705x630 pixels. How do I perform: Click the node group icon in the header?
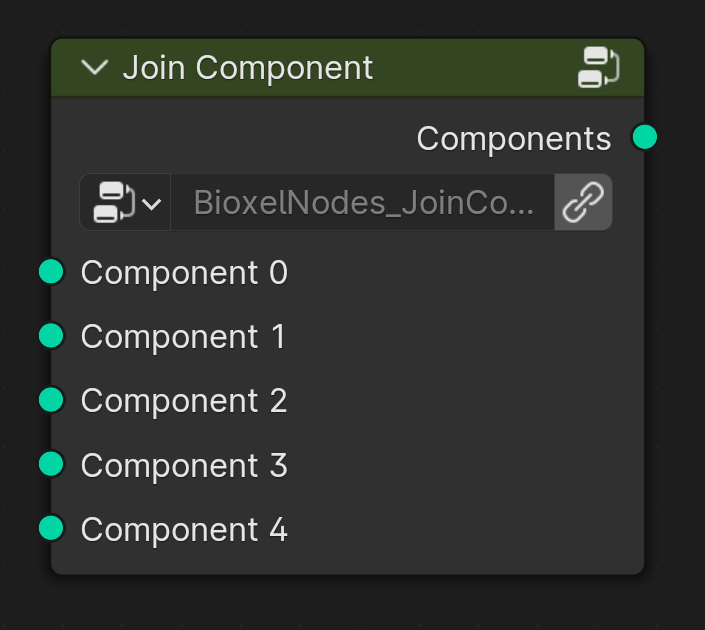pyautogui.click(x=599, y=67)
